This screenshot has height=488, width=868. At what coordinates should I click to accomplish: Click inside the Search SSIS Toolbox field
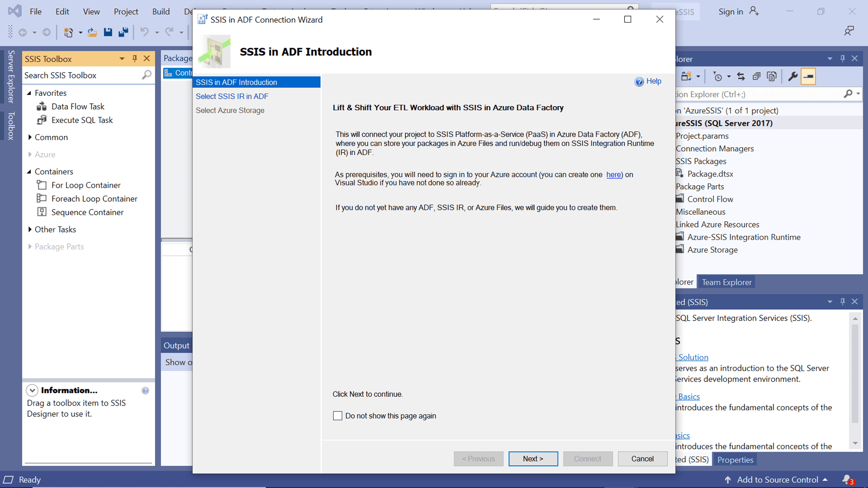(78, 75)
